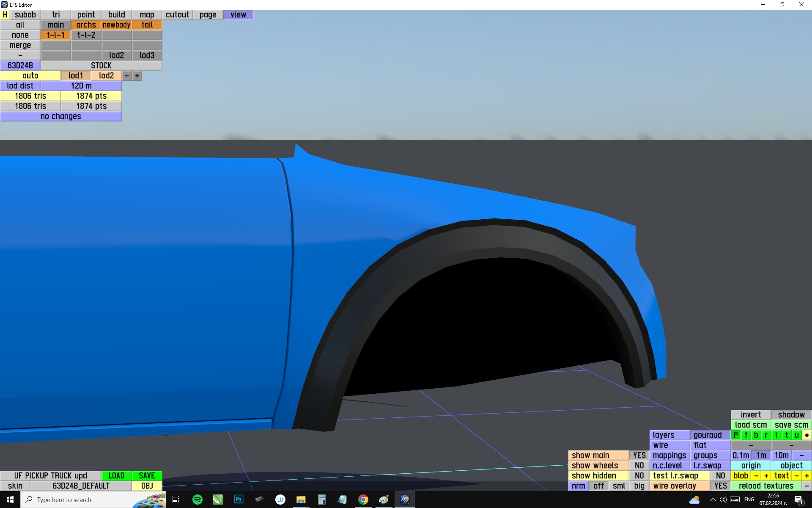Click the green SAVE button
Screen dimensions: 812x508
147,476
